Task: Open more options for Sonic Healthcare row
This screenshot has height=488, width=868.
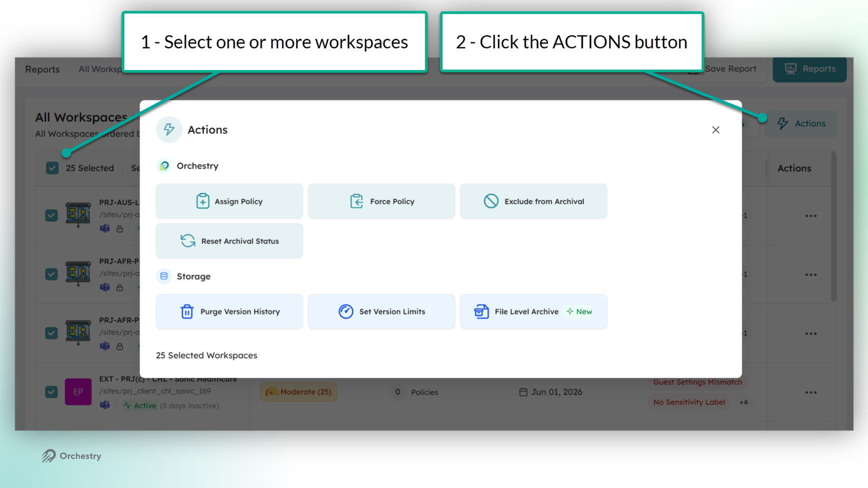Action: (811, 393)
